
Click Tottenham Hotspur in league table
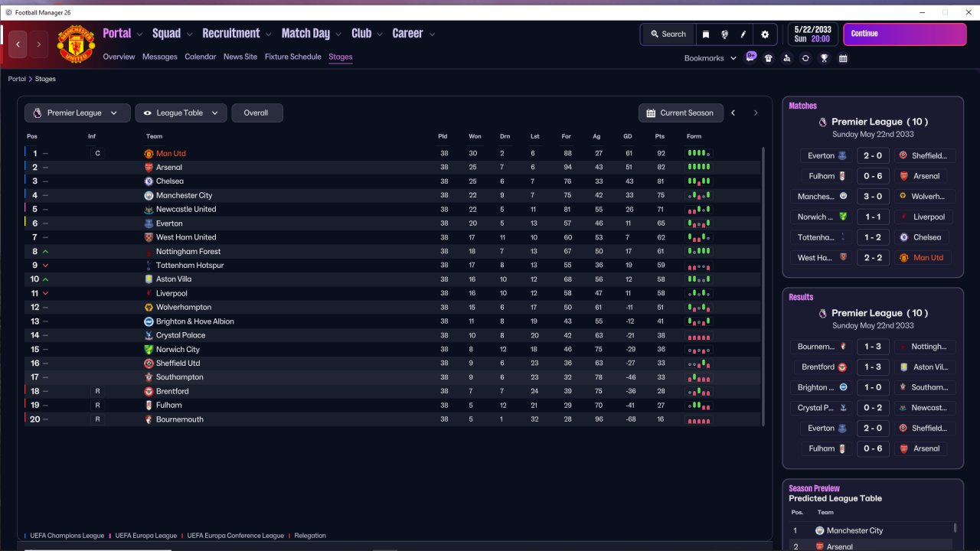[x=190, y=266]
